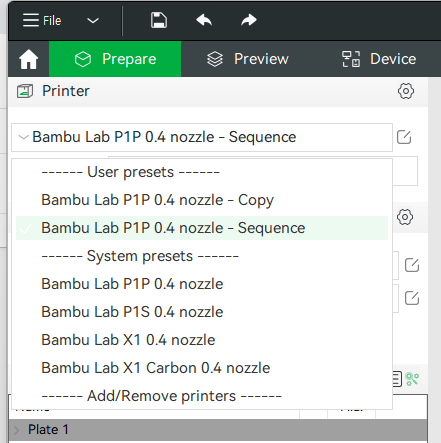The height and width of the screenshot is (443, 441).
Task: Click the ------ System presets ------ heading
Action: coord(140,256)
